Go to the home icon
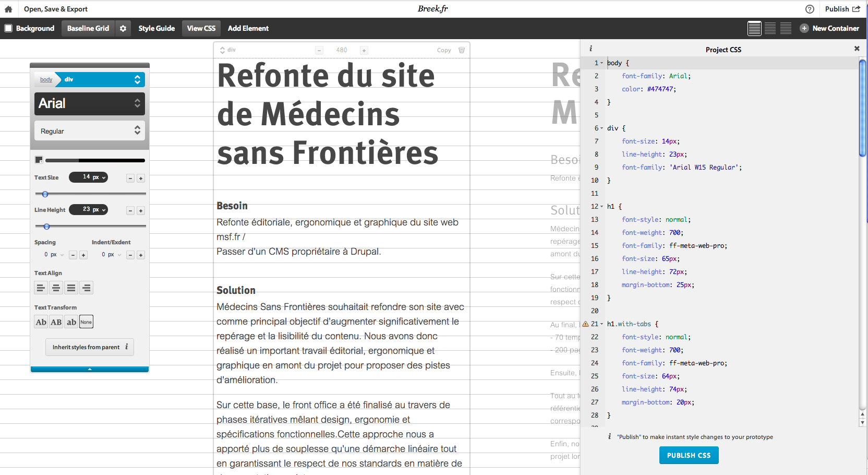The image size is (868, 475). 8,9
